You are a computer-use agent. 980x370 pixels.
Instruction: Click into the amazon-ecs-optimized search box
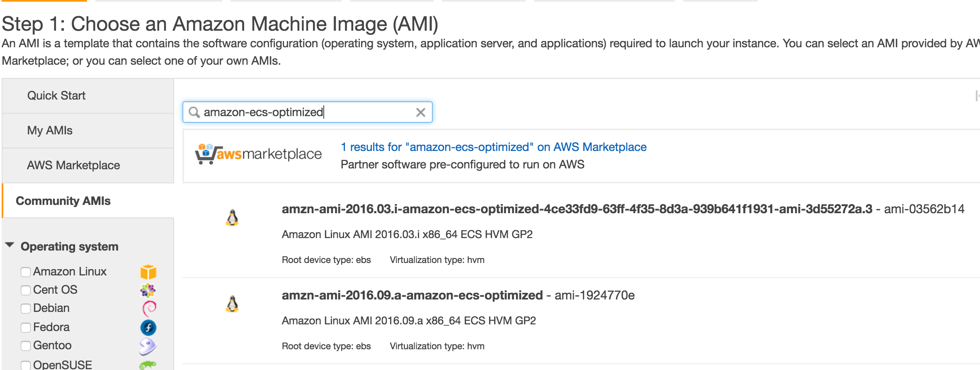pyautogui.click(x=308, y=112)
